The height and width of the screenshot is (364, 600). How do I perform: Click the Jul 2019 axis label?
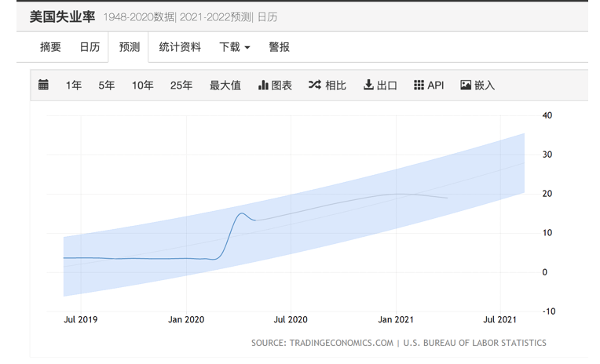point(80,319)
